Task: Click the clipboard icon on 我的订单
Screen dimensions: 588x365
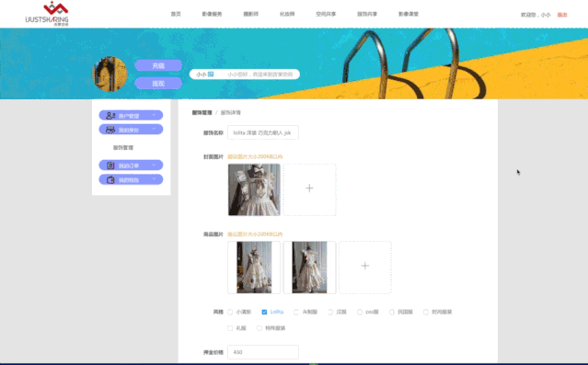Action: point(110,165)
